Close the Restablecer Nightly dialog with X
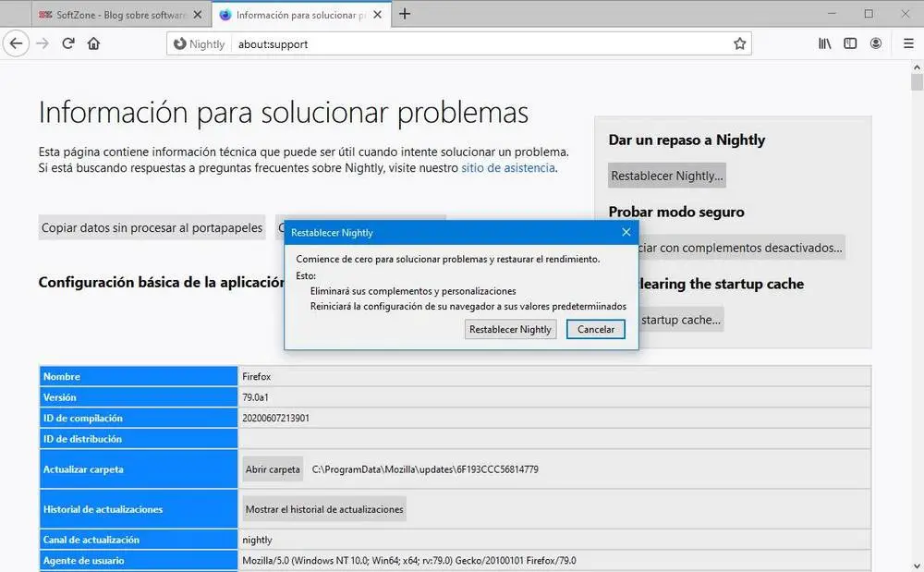This screenshot has height=572, width=924. [x=626, y=232]
